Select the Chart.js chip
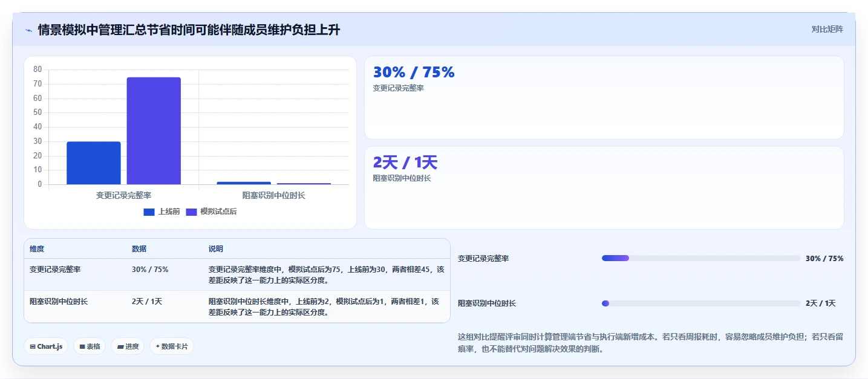 [46, 346]
